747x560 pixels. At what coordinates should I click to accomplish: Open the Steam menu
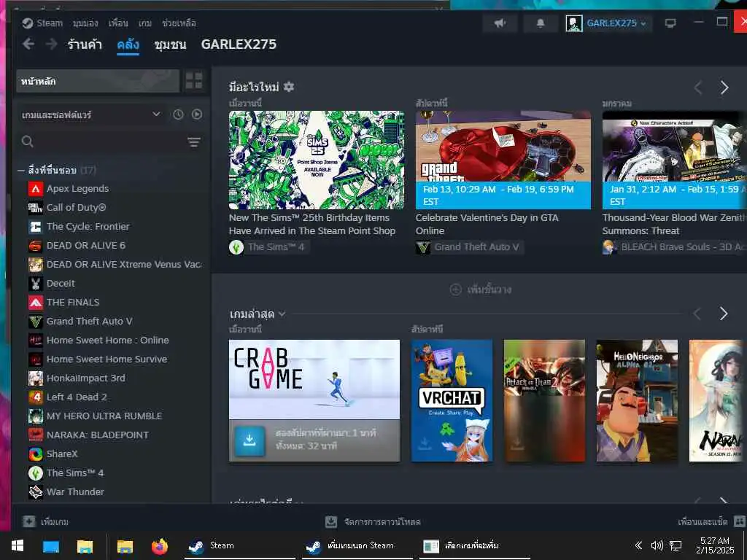click(x=42, y=23)
